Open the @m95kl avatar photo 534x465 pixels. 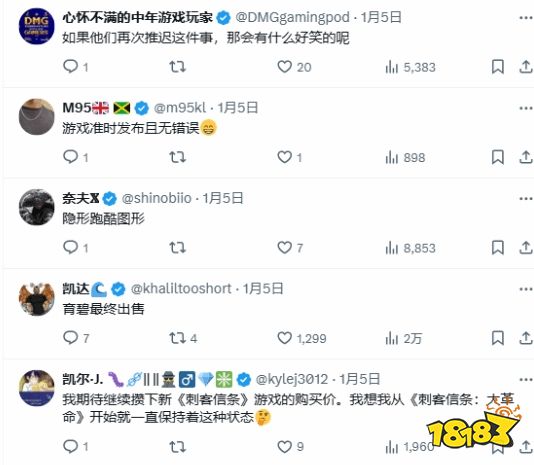tap(36, 117)
